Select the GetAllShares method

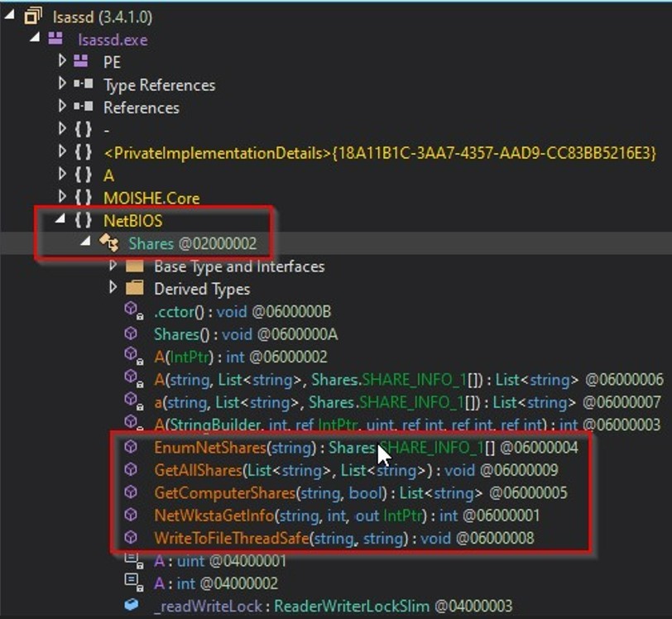(199, 470)
